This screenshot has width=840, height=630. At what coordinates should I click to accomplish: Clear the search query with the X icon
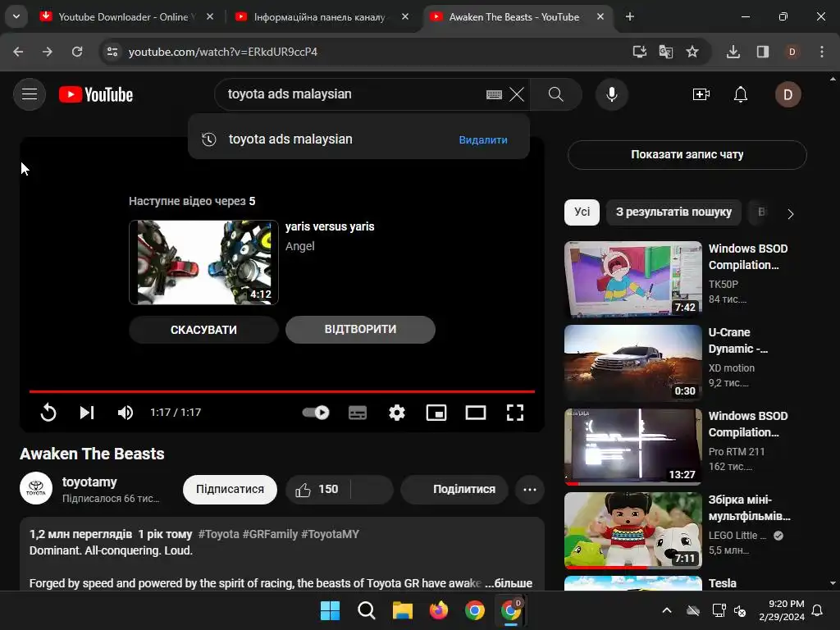click(x=517, y=95)
